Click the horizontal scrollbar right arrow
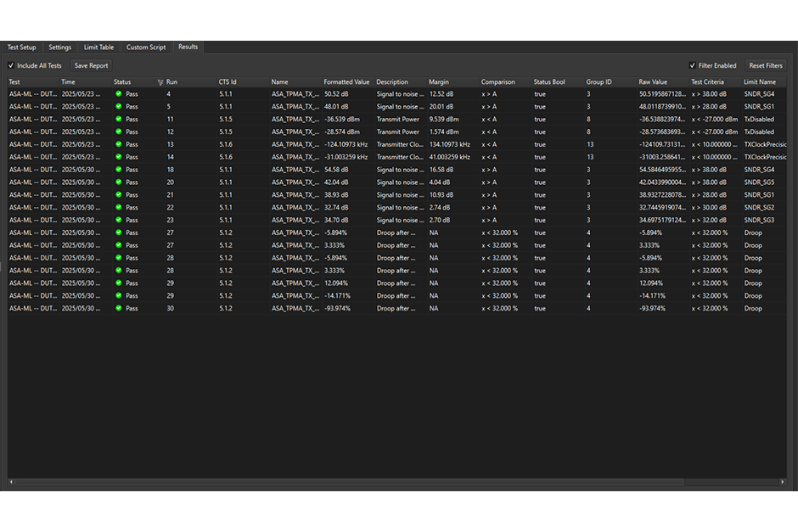Viewport: 798px width, 532px height. (783, 482)
